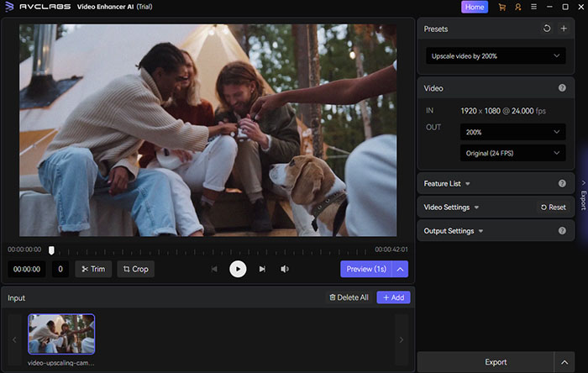Click the frame number field showing 0
Image resolution: width=588 pixels, height=373 pixels.
pyautogui.click(x=60, y=269)
